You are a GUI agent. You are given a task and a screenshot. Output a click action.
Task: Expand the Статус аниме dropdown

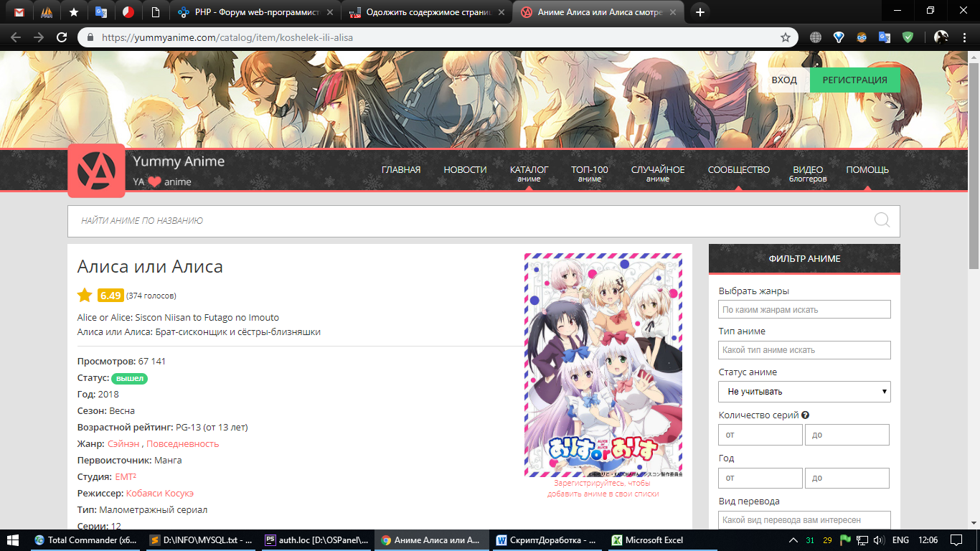point(804,392)
